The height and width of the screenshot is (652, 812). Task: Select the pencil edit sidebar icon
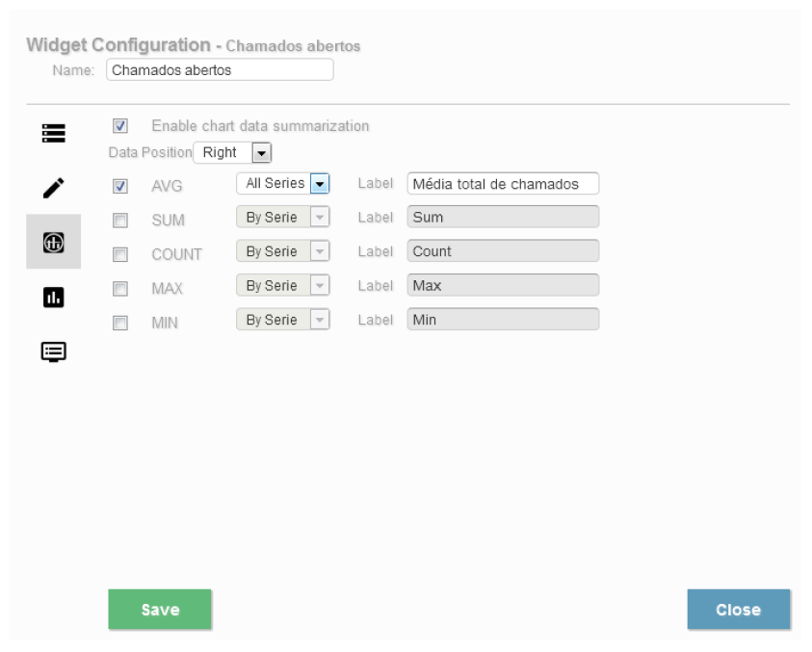(53, 188)
